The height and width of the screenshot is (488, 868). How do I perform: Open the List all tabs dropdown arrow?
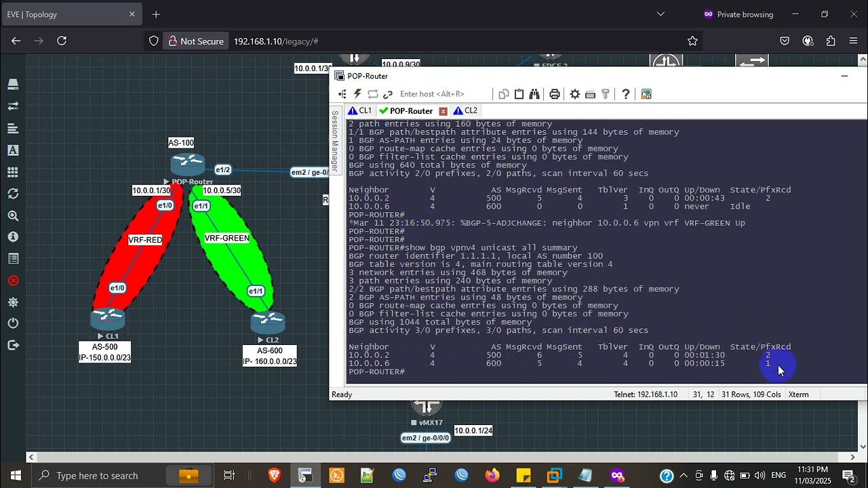(661, 14)
